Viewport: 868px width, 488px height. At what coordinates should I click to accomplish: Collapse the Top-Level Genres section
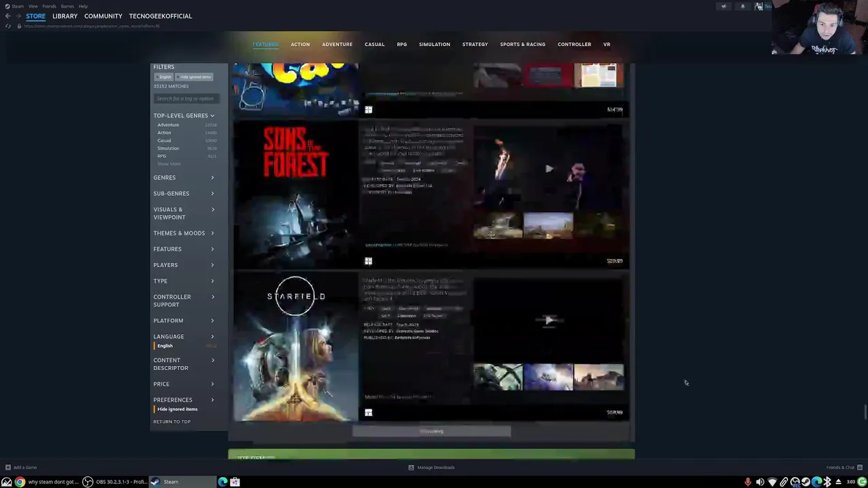[184, 115]
